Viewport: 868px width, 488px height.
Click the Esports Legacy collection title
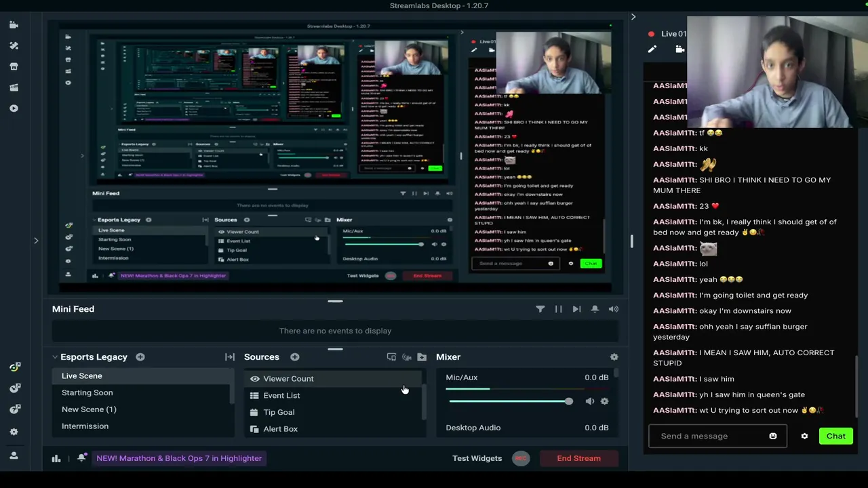94,357
